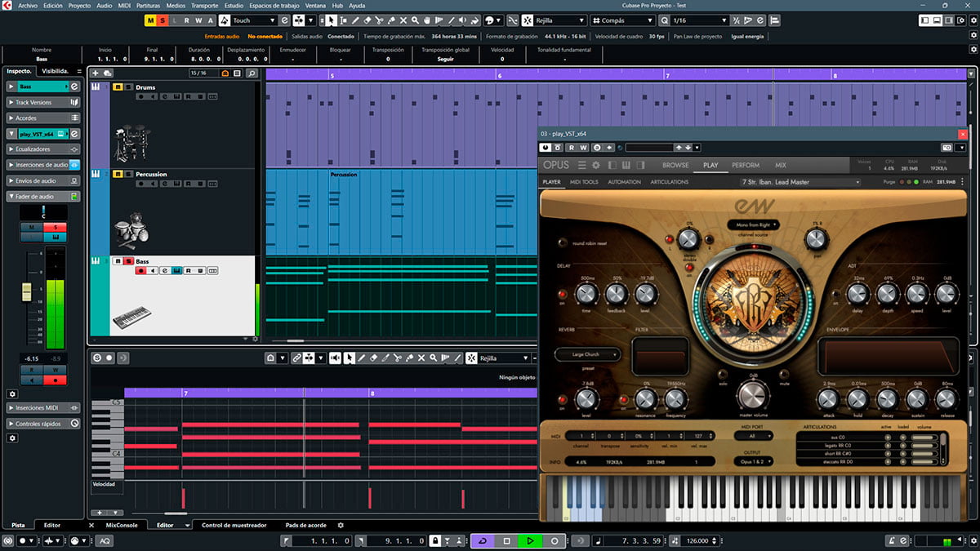This screenshot has height=551, width=980.
Task: Mute the Drums track
Action: pos(118,87)
